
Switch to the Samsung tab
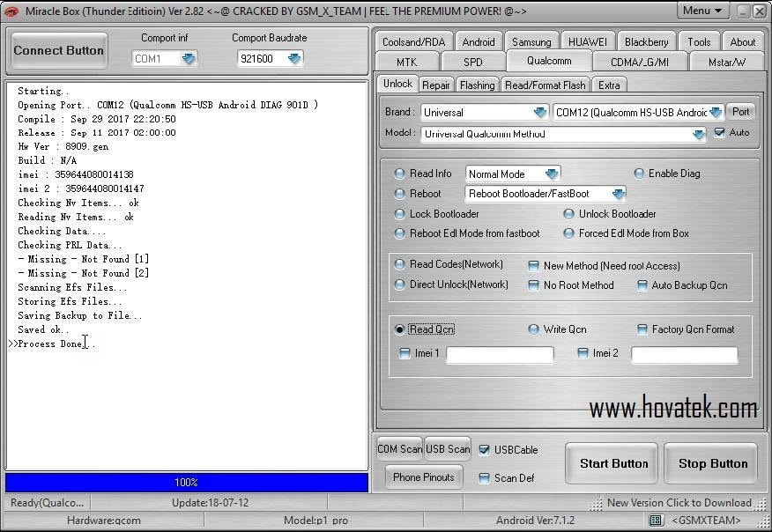coord(531,41)
